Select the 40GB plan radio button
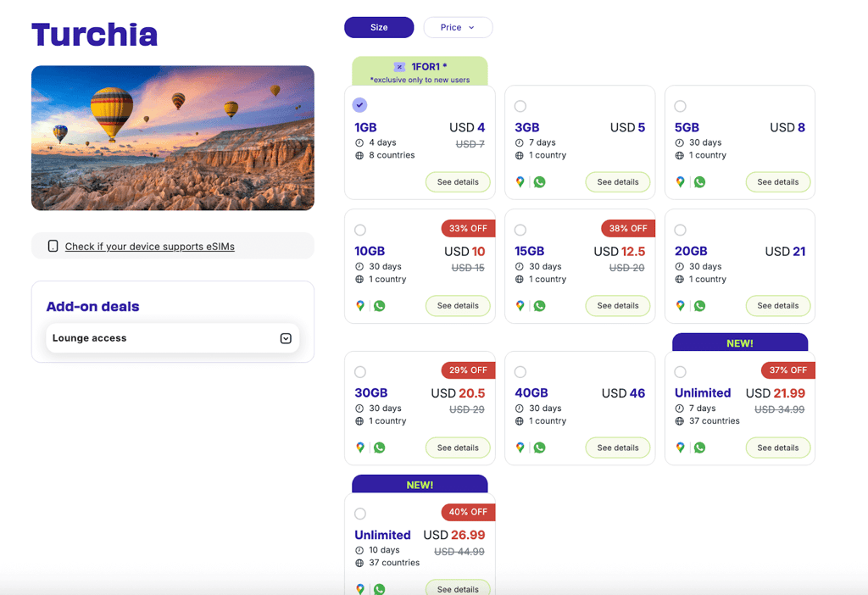Viewport: 868px width, 595px height. coord(520,371)
